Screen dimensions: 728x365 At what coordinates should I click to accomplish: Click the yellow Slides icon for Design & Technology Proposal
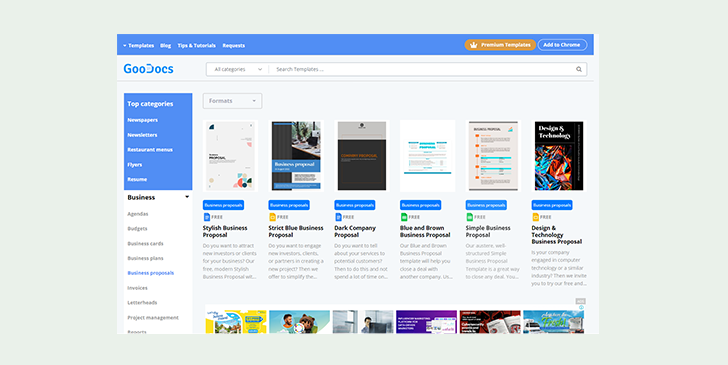535,217
